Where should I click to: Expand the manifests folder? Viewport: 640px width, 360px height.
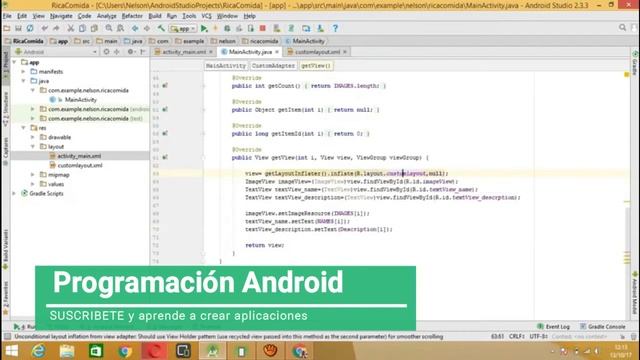point(24,72)
